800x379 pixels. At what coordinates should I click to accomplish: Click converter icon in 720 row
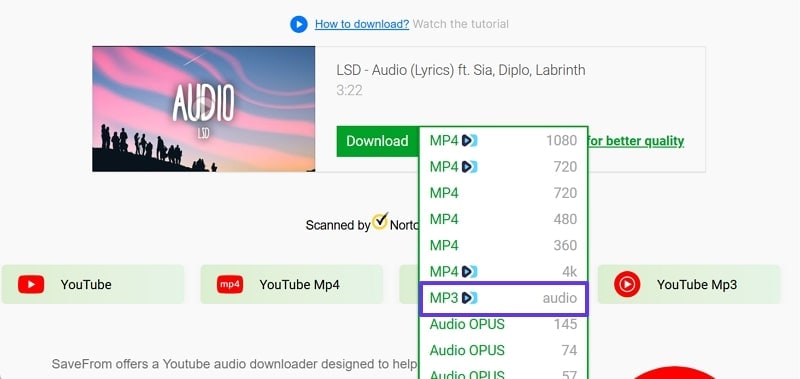point(469,167)
